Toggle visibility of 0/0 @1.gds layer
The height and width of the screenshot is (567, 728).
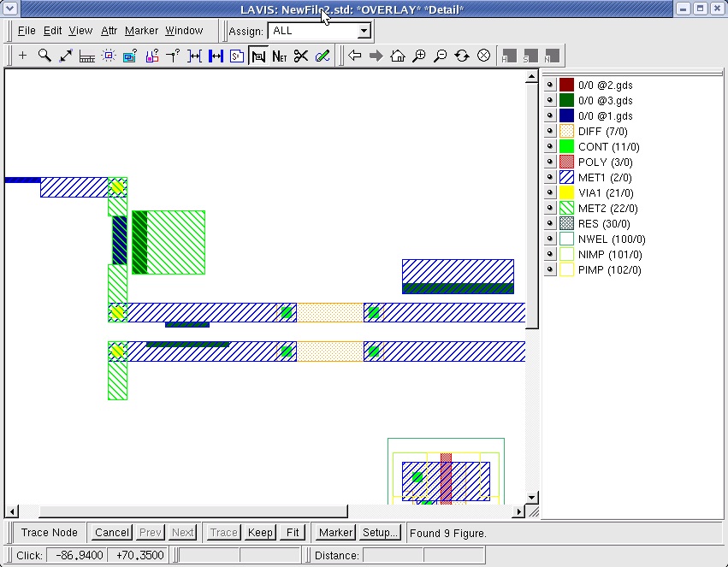550,115
